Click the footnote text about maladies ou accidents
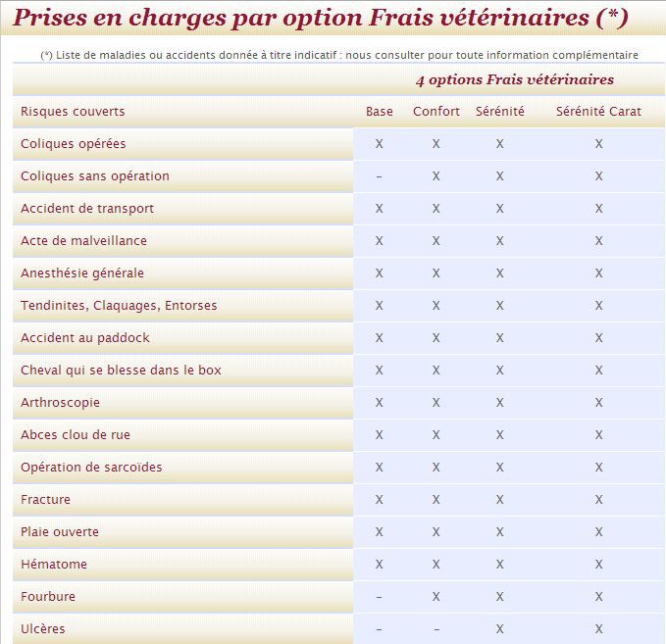Image resolution: width=666 pixels, height=644 pixels. pos(339,55)
